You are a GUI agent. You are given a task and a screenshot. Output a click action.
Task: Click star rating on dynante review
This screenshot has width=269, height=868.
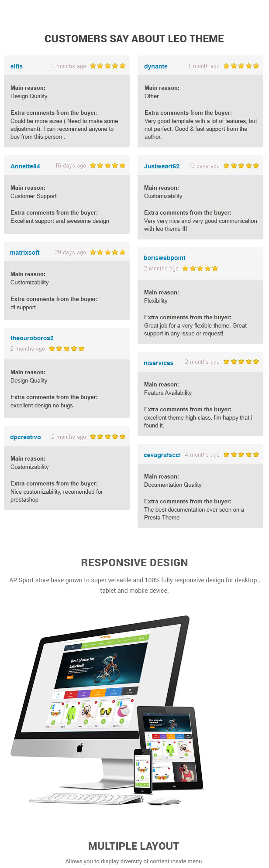point(241,66)
